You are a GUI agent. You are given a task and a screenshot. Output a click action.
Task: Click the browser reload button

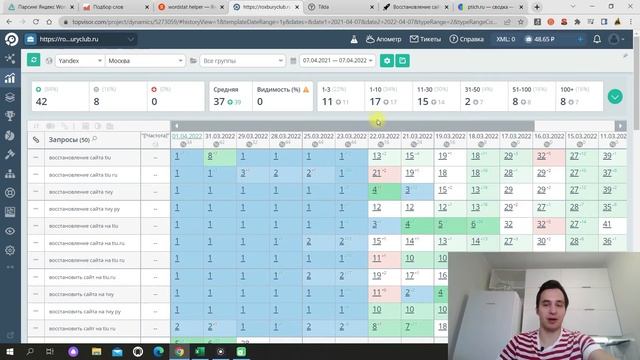pyautogui.click(x=36, y=22)
